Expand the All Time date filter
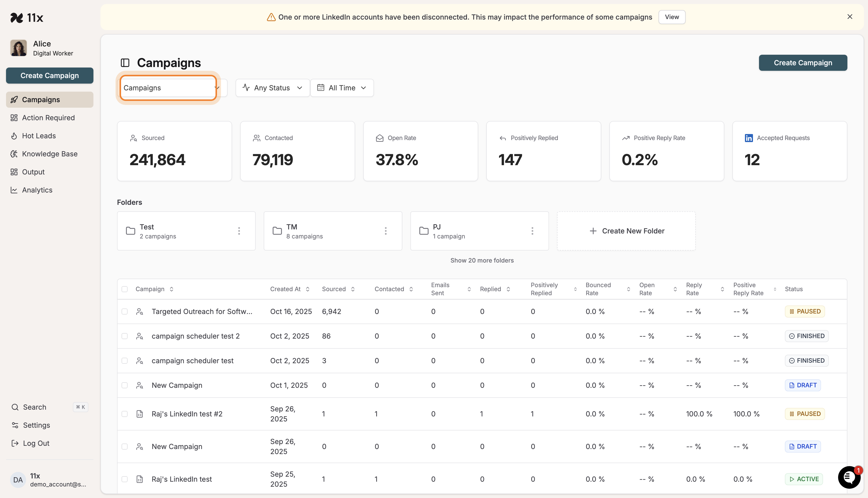 pos(342,88)
